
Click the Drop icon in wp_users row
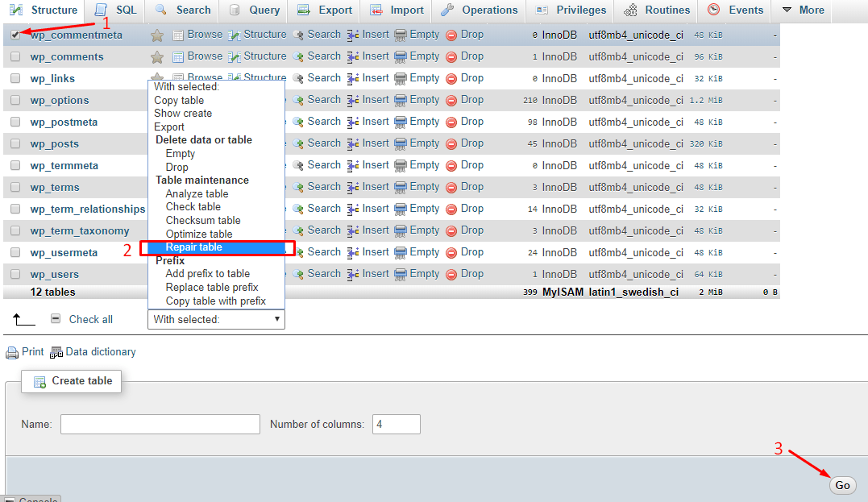(451, 275)
